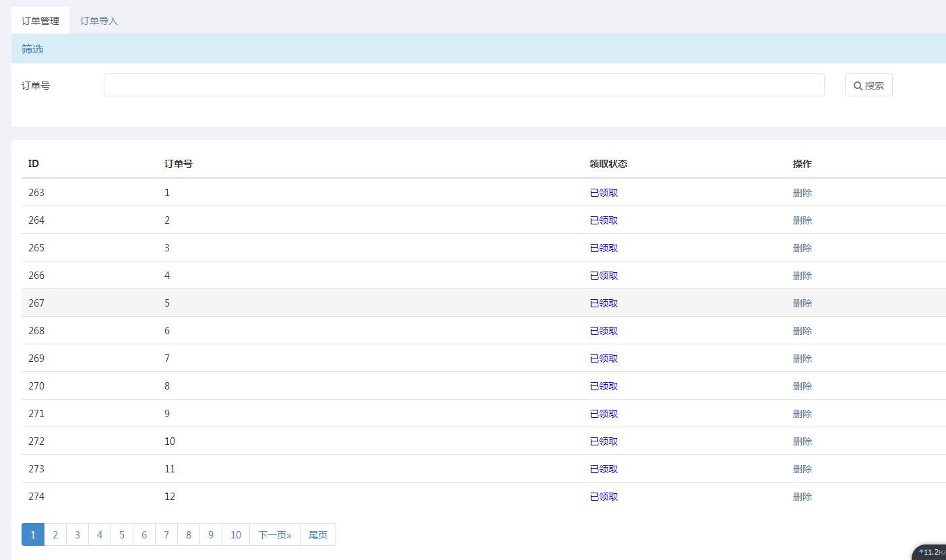Go to pagination page 7
The width and height of the screenshot is (946, 560).
(166, 534)
